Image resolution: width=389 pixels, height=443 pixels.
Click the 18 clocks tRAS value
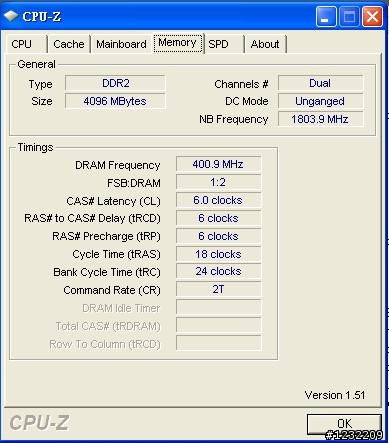coord(218,254)
